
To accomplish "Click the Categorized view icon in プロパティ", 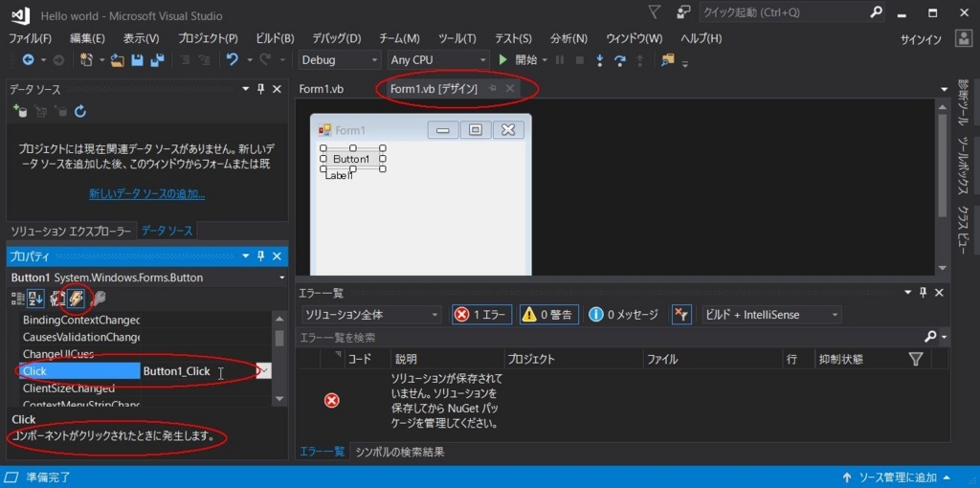I will point(18,299).
